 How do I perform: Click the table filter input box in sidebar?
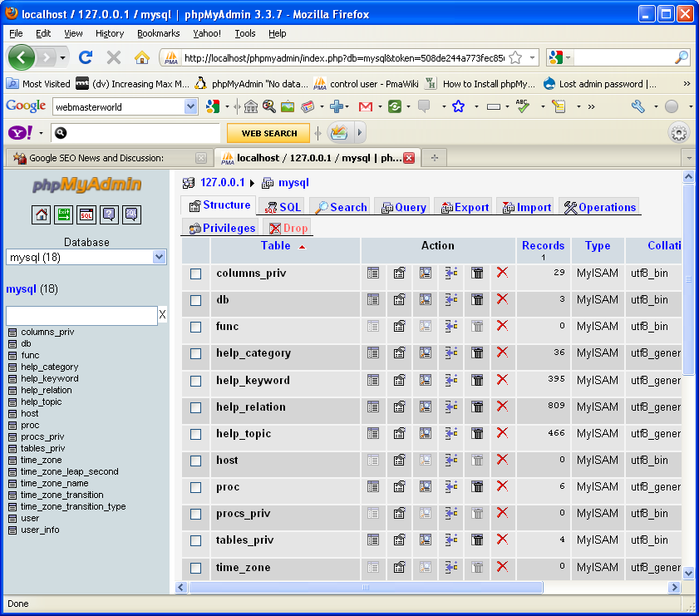point(81,315)
